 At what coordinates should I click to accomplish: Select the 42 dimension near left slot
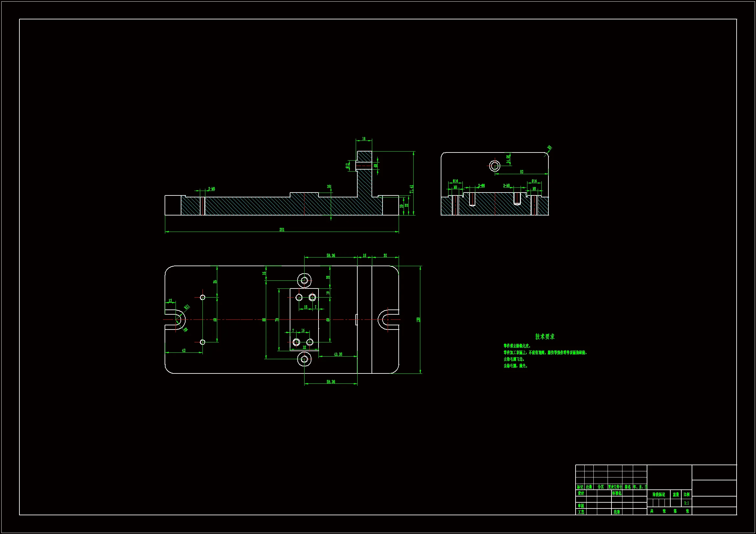pyautogui.click(x=184, y=351)
